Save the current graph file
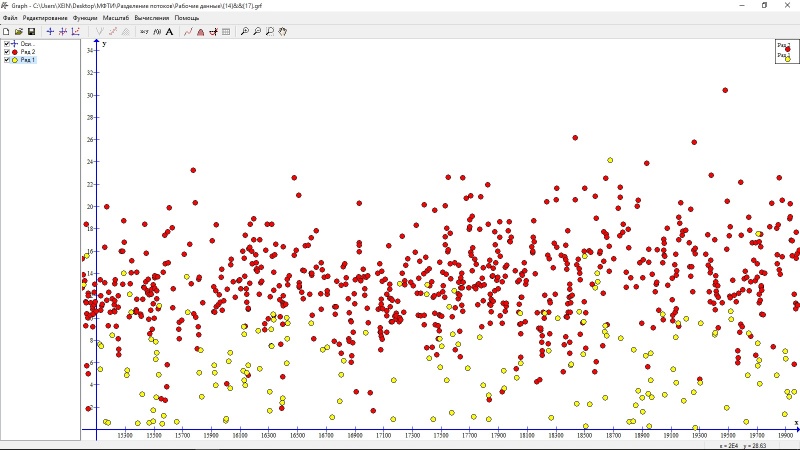This screenshot has height=450, width=800. (x=31, y=32)
